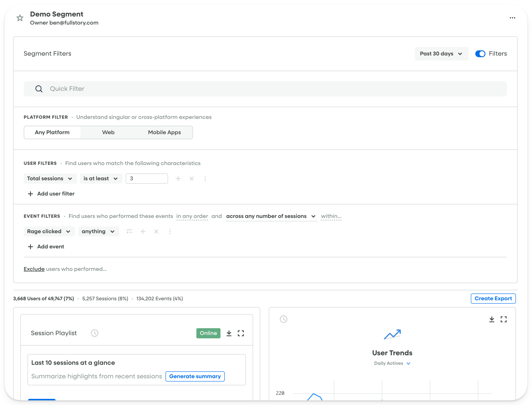Click the search icon in Quick Filter

point(39,89)
